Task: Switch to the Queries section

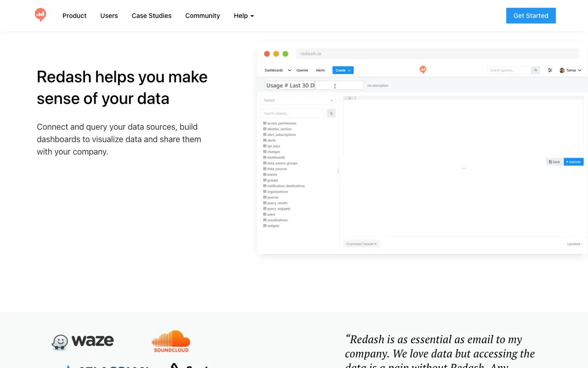Action: (x=302, y=70)
